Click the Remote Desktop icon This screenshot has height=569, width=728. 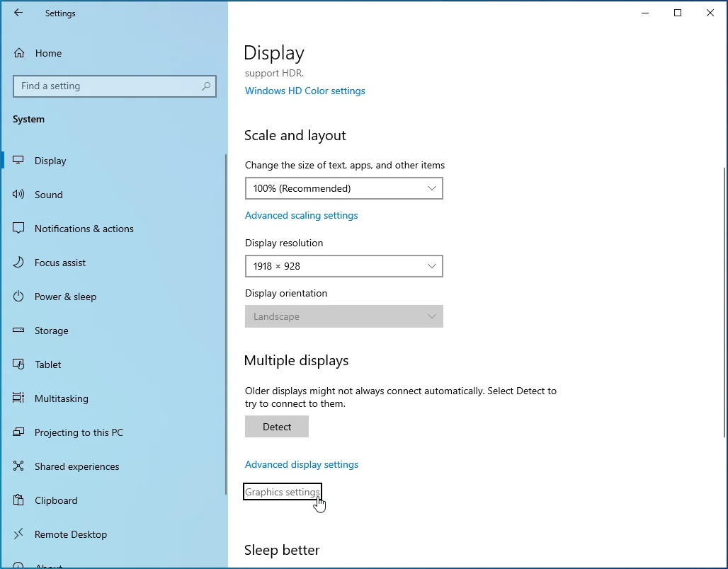tap(18, 534)
